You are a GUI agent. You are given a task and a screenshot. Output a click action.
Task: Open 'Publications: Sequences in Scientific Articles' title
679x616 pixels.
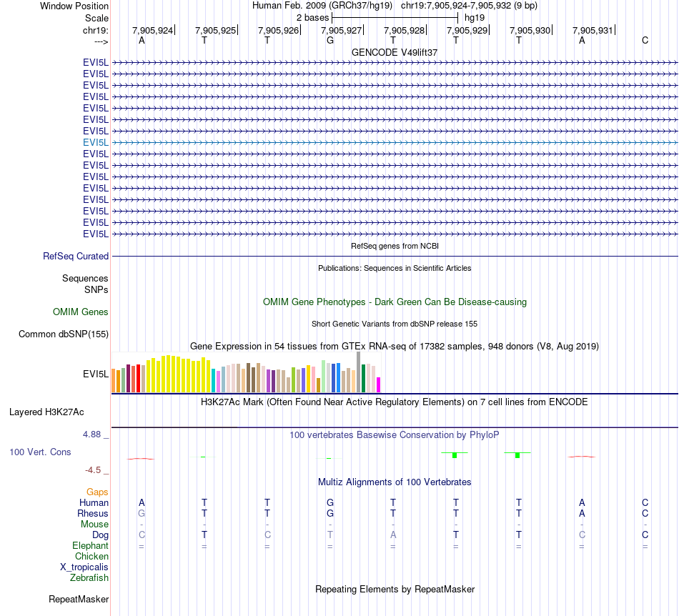coord(395,268)
